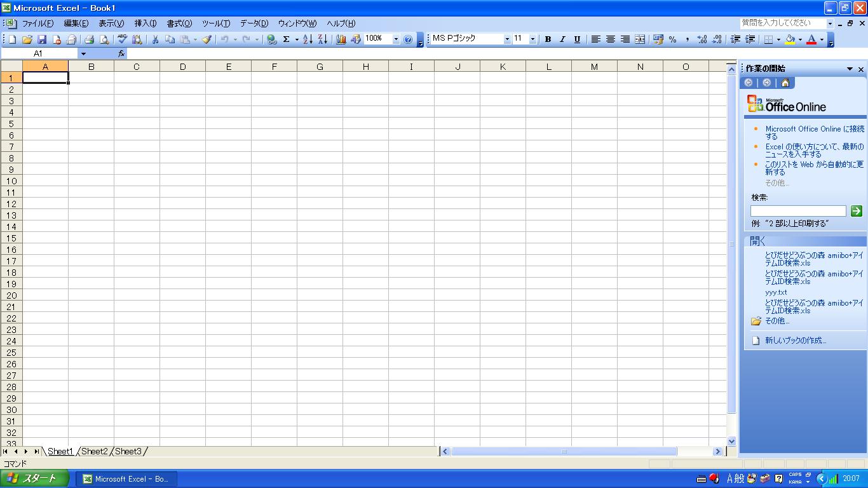Open the AutoSum functions dropdown arrow

point(297,39)
